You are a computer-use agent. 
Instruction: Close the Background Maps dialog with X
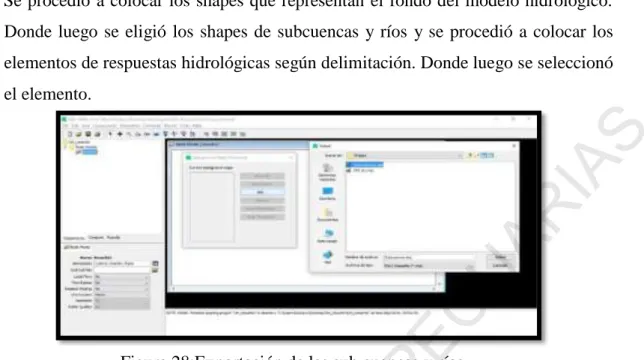tap(290, 158)
